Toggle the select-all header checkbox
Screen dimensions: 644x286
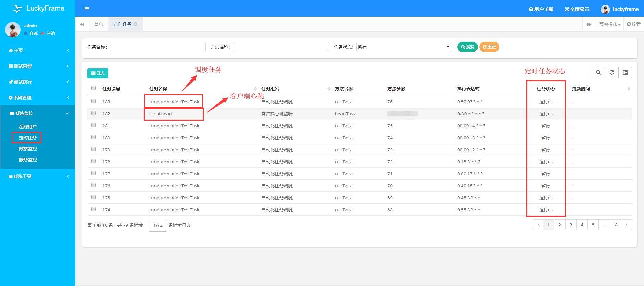[x=94, y=88]
